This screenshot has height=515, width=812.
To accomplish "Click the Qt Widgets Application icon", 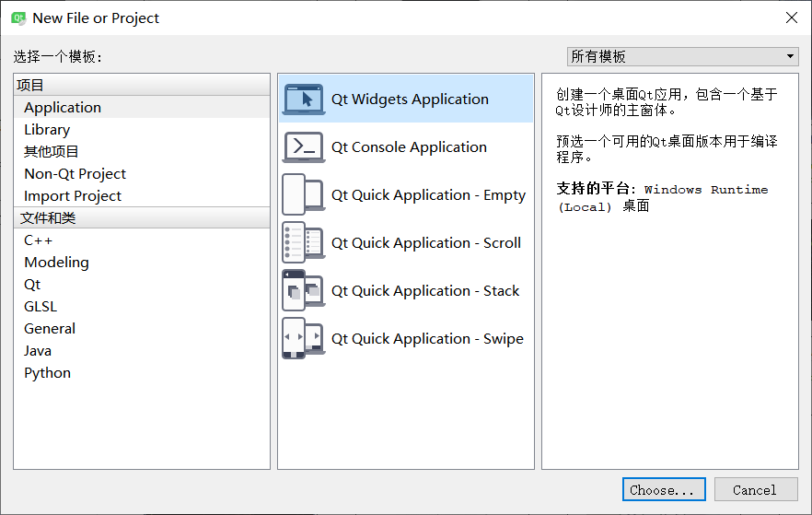I will tap(304, 99).
